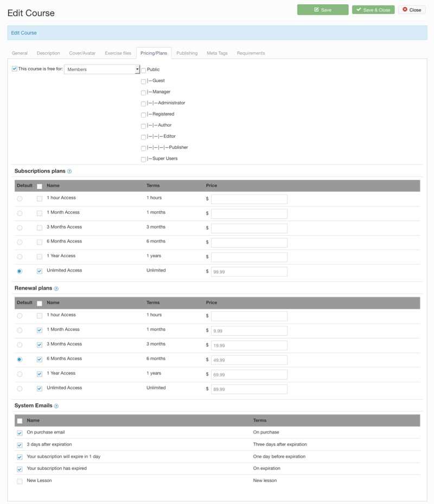Click the 99.99 subscription price field
Image resolution: width=434 pixels, height=504 pixels.
point(249,272)
